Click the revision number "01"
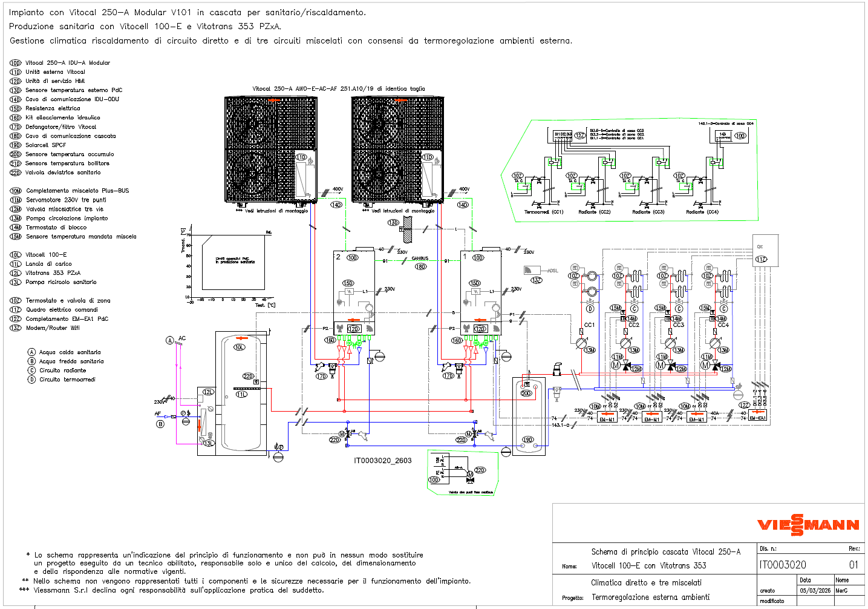 (853, 565)
